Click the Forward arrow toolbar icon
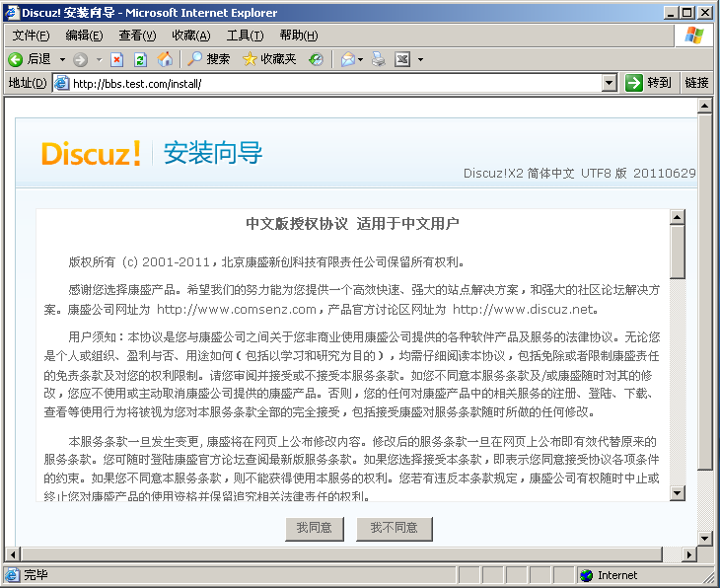This screenshot has width=720, height=588. 80,59
